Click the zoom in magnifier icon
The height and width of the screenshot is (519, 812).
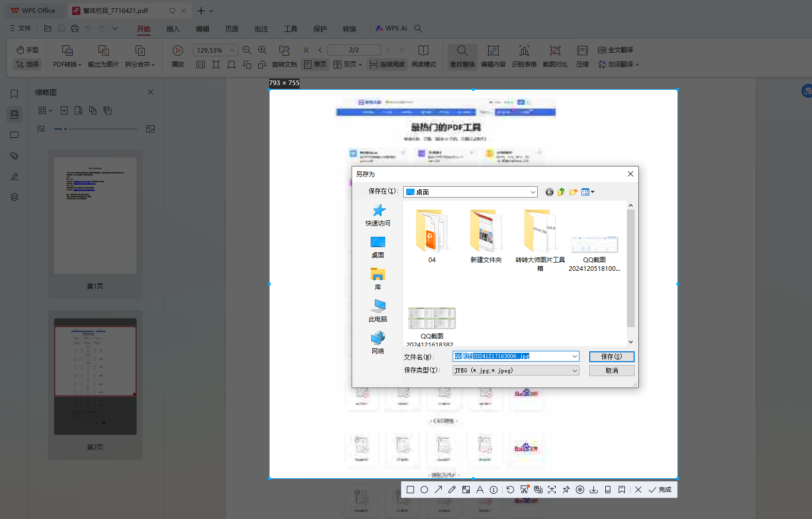(x=262, y=50)
